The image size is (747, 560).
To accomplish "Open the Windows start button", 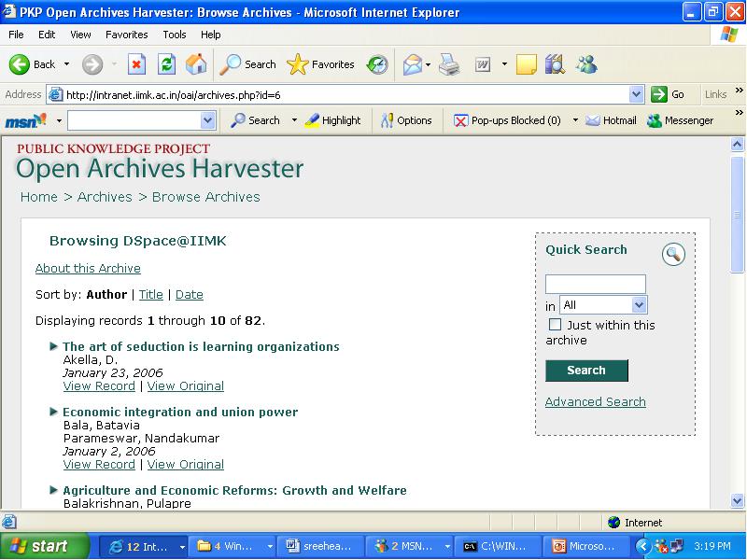I will [45, 546].
